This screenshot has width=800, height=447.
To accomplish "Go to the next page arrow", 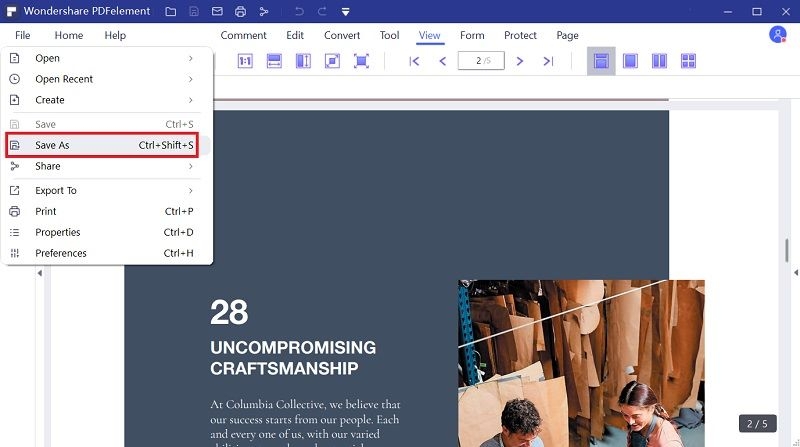I will coord(520,61).
